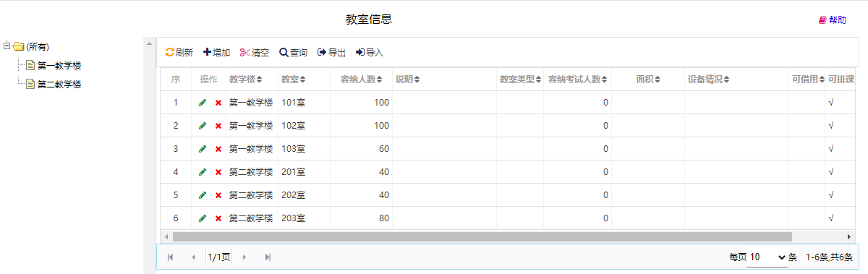Go to previous page button
Viewport: 868px width, 274px height.
[193, 257]
